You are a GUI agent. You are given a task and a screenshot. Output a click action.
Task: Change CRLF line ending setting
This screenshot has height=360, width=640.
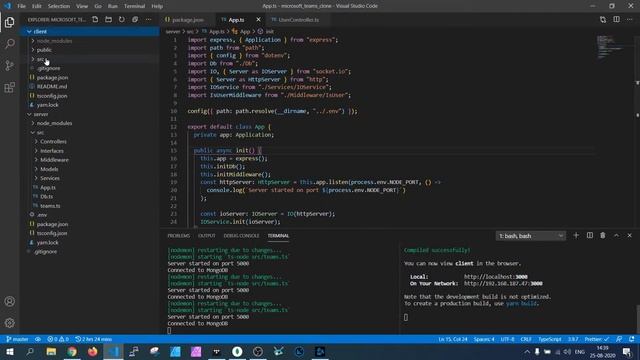point(526,339)
